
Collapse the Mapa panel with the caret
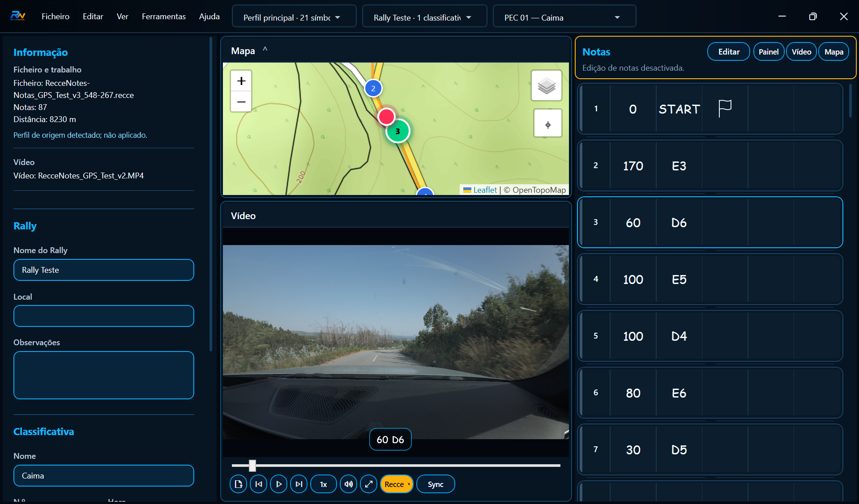click(265, 49)
